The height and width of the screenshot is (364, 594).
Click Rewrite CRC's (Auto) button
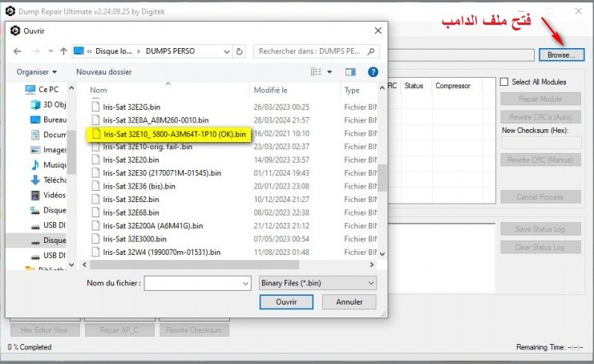pos(540,117)
